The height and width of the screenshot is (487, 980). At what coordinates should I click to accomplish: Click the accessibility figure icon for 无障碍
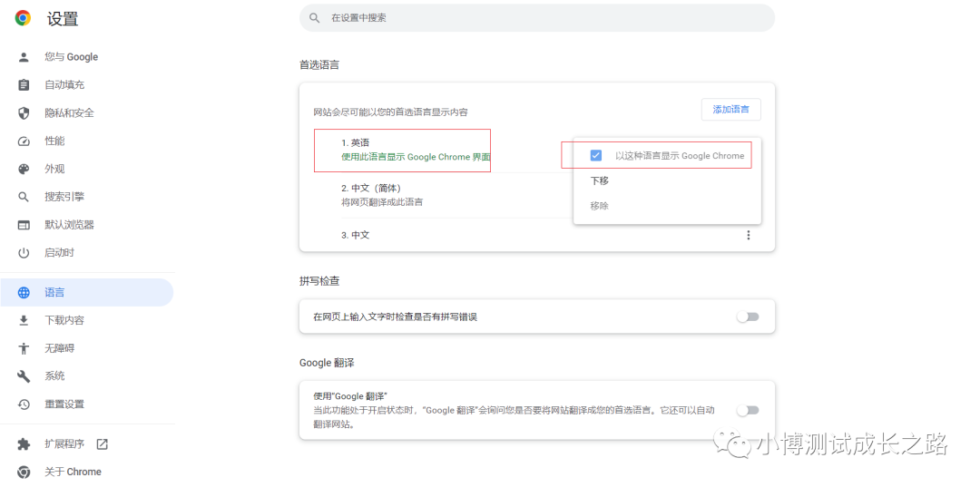(24, 348)
